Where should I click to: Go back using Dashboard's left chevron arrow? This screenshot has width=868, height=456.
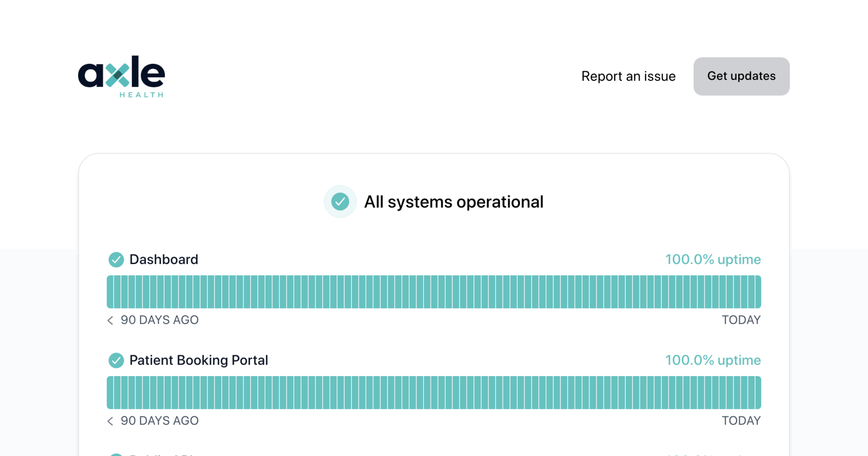click(x=110, y=320)
